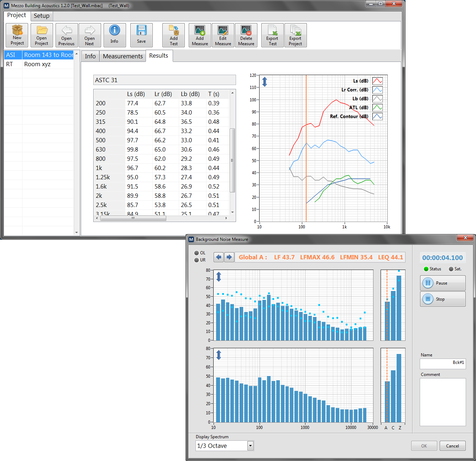Toggle the ATL (dB) curve legend box
The width and height of the screenshot is (476, 461).
(377, 107)
